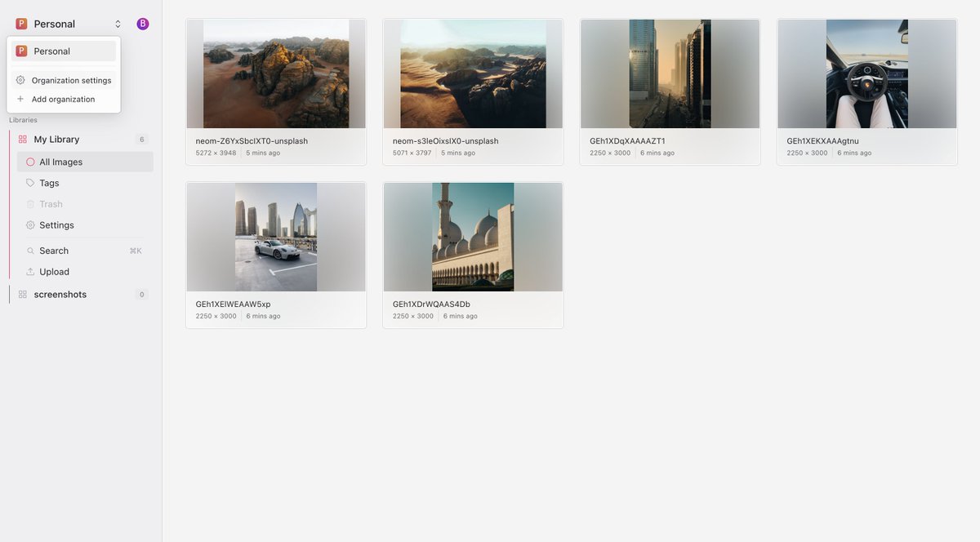Screen dimensions: 980x542
Task: Open the GEh1XDrWQAAS4Db mosque thumbnail
Action: 473,237
